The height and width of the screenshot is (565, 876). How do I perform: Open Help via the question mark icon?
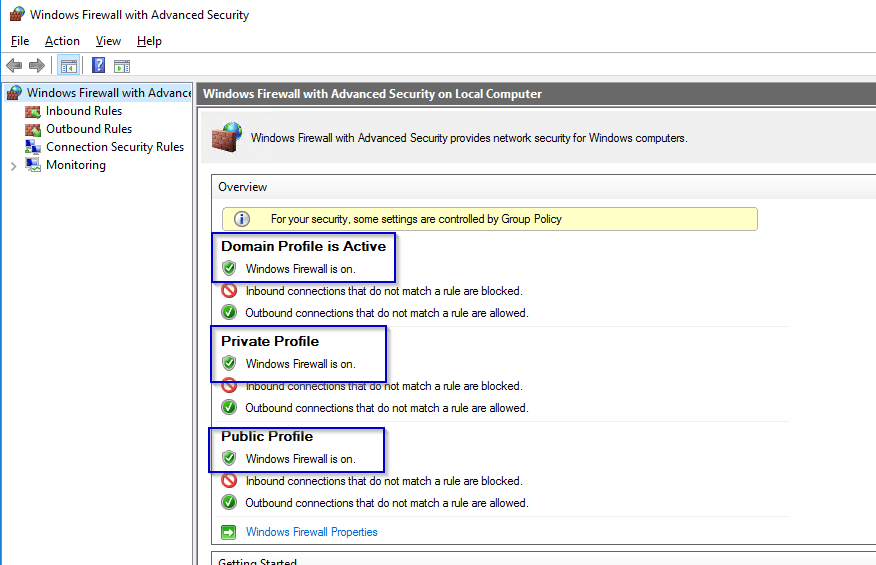pyautogui.click(x=98, y=65)
